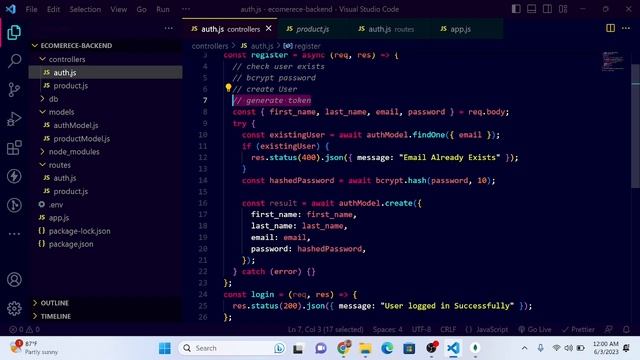
Task: Open the File menu
Action: (x=31, y=9)
